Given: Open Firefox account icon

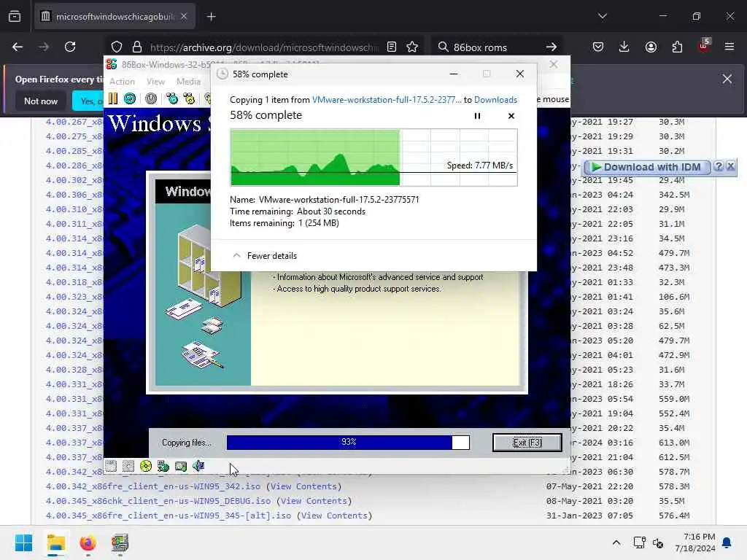Looking at the screenshot, I should (651, 47).
